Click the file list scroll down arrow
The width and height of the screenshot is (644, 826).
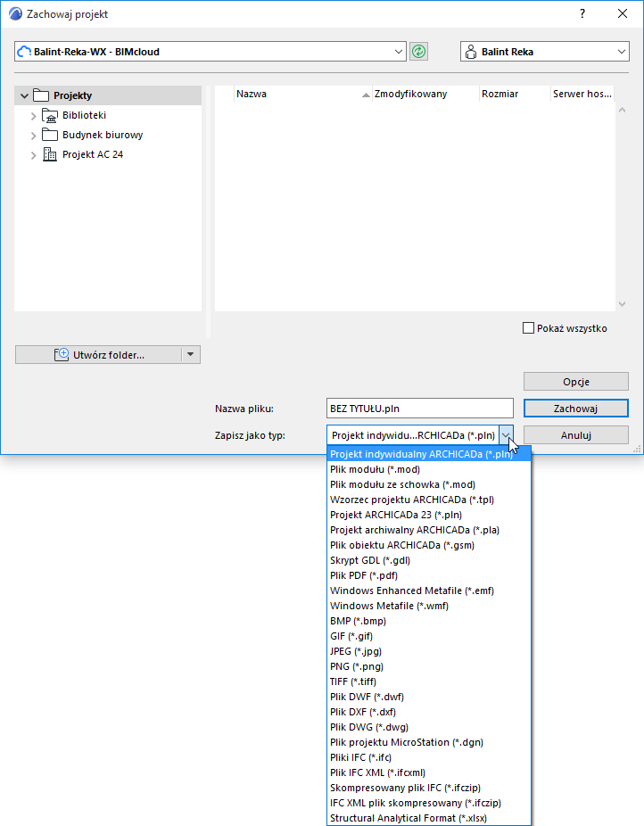coord(622,304)
